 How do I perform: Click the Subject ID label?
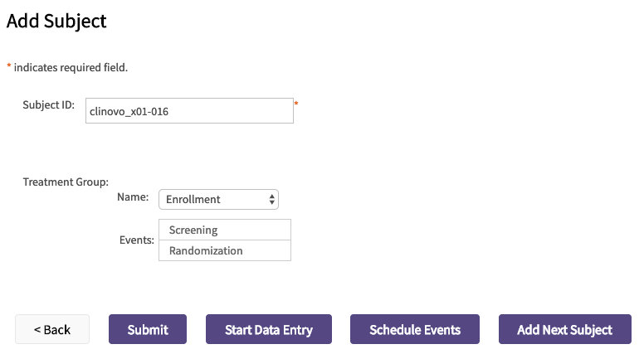pyautogui.click(x=49, y=105)
